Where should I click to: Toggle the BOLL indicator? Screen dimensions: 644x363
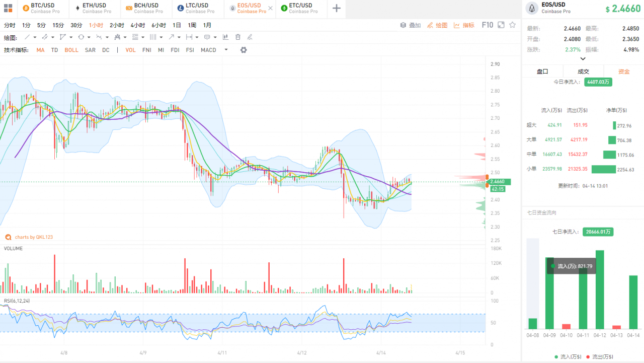(x=71, y=50)
